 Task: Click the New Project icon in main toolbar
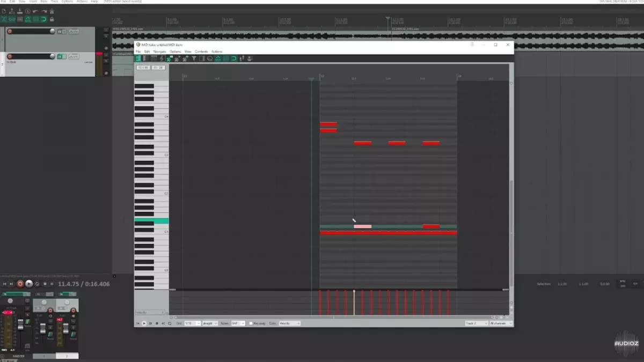[x=4, y=11]
